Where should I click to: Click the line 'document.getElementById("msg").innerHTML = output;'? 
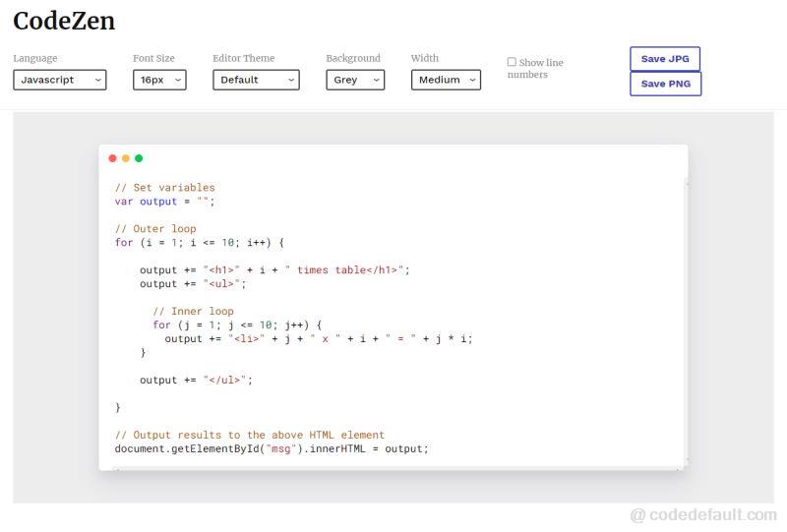pyautogui.click(x=272, y=449)
